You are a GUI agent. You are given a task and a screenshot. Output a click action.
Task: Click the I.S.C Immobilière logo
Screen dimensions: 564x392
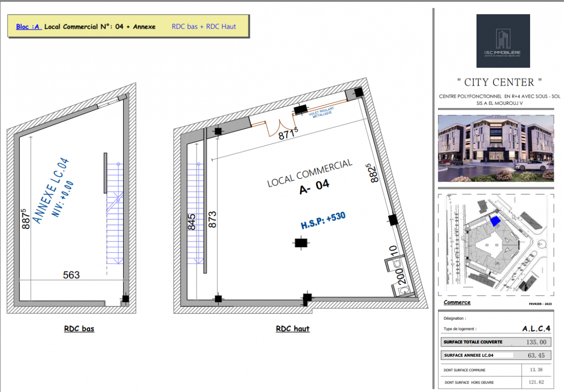coord(503,41)
